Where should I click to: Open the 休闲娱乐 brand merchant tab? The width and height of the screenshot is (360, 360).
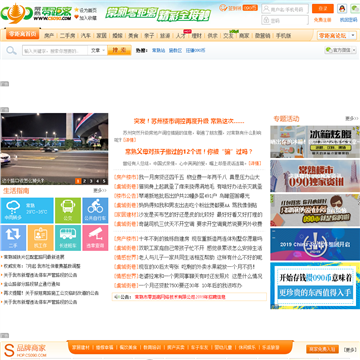click(247, 347)
